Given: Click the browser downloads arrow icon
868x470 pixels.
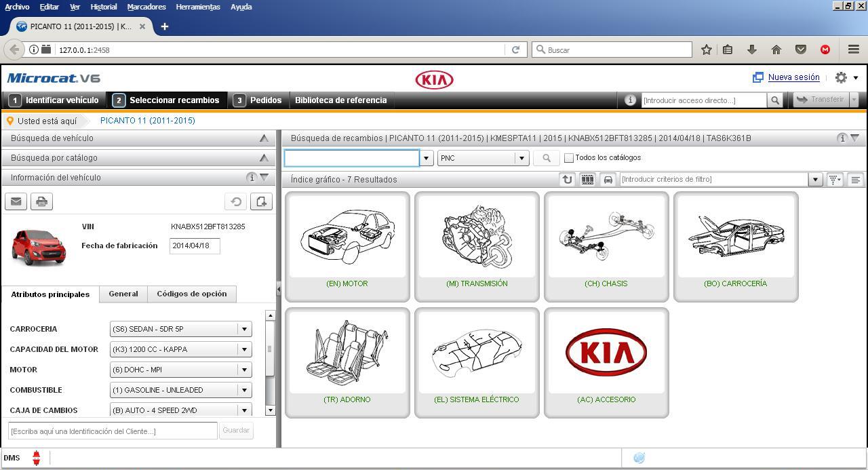Looking at the screenshot, I should tap(752, 50).
